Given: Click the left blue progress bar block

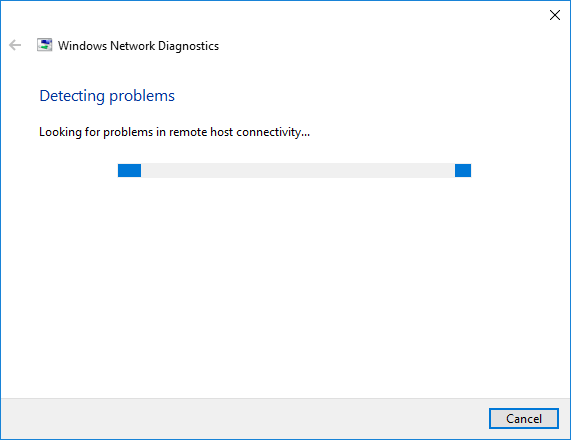Looking at the screenshot, I should click(x=129, y=170).
